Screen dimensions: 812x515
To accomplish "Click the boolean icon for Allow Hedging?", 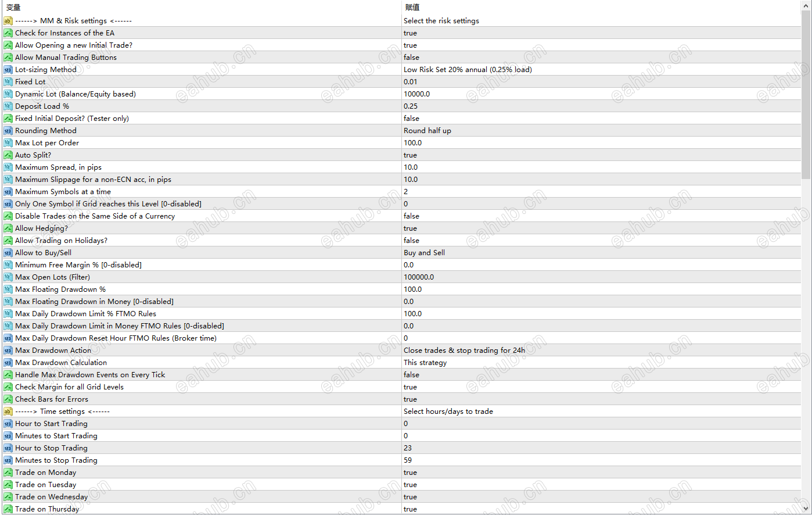I will [8, 228].
